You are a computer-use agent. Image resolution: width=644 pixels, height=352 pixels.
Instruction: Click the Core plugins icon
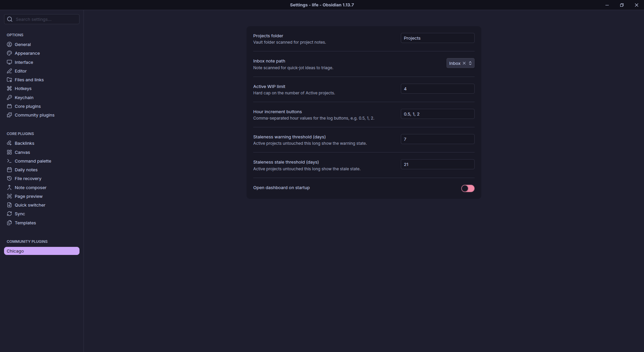[9, 106]
